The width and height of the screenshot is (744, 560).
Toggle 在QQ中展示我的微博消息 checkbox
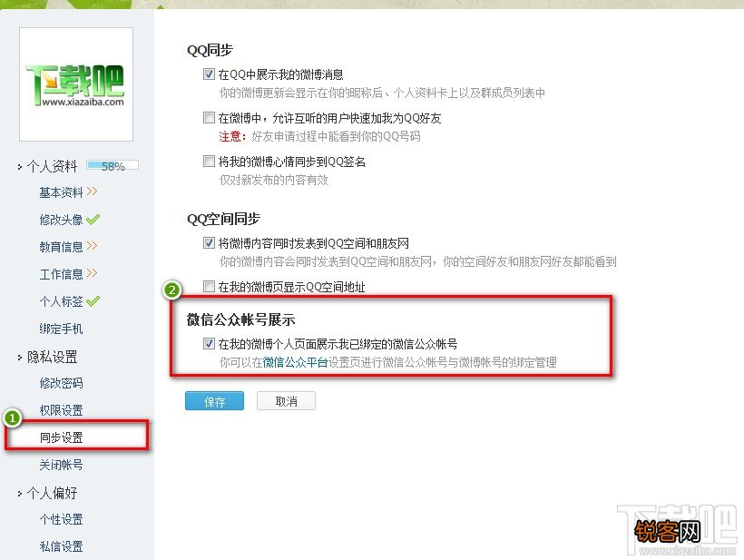point(209,74)
